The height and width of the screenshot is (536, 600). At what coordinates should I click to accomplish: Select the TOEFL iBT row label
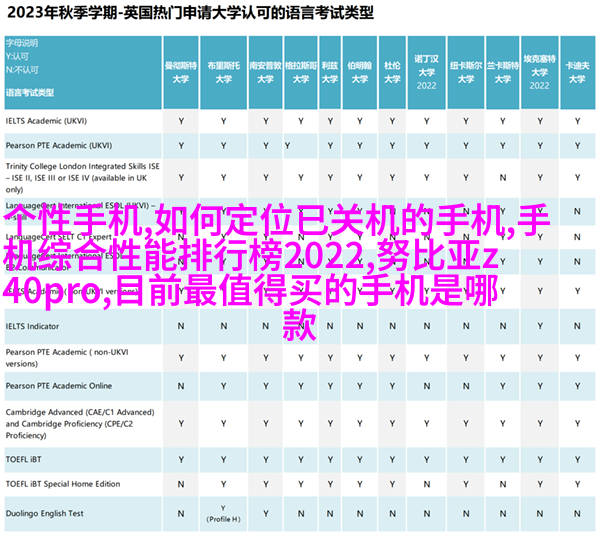point(23,459)
